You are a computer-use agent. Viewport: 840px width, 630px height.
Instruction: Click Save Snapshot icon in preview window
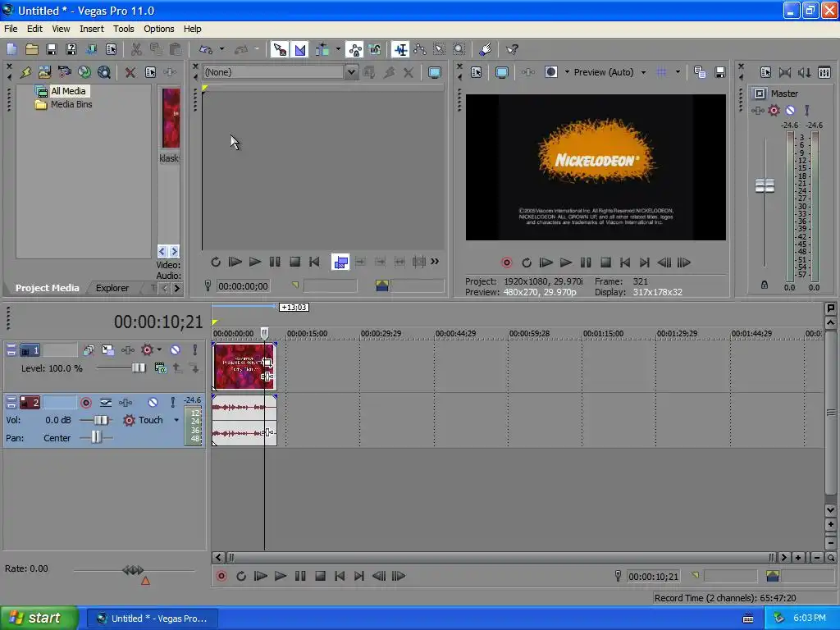[720, 72]
